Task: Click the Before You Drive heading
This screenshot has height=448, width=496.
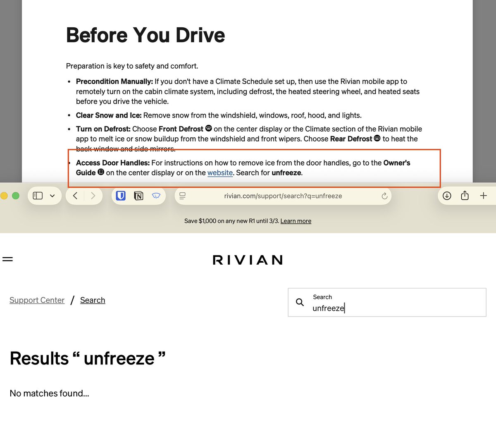Action: [145, 35]
